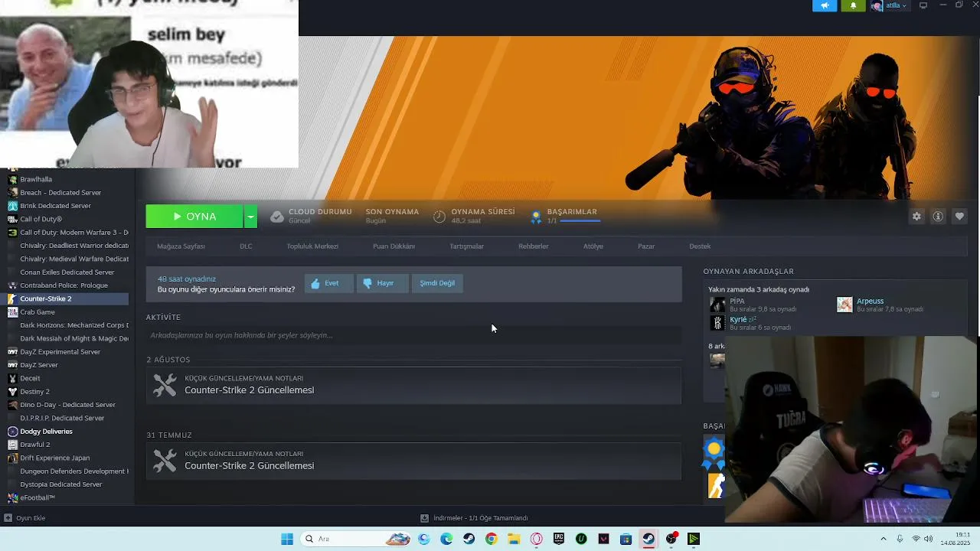
Task: Open Tartışmalar discussions tab
Action: click(466, 246)
